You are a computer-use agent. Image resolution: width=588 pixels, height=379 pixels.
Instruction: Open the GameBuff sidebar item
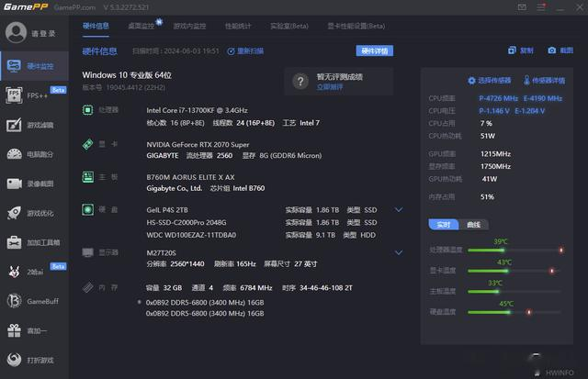pyautogui.click(x=35, y=301)
